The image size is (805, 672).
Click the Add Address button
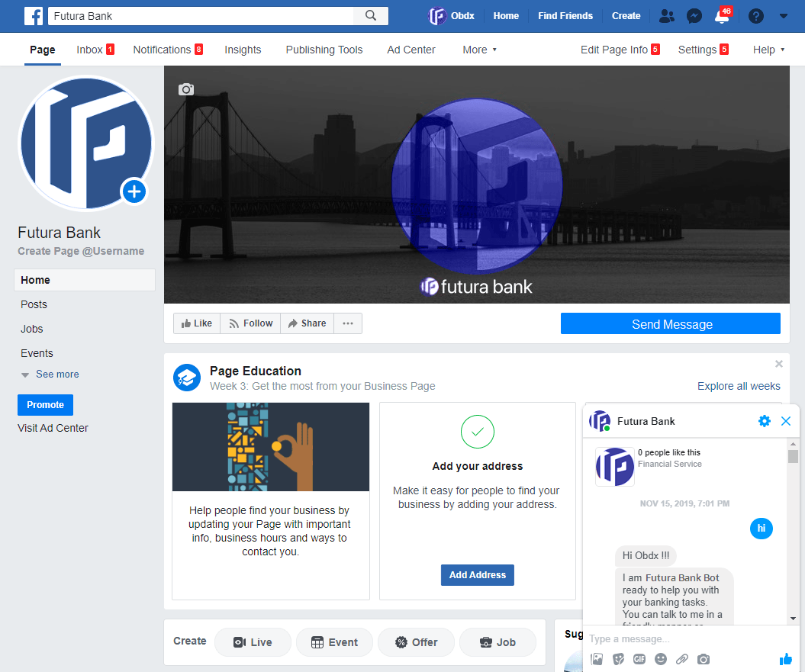coord(478,575)
